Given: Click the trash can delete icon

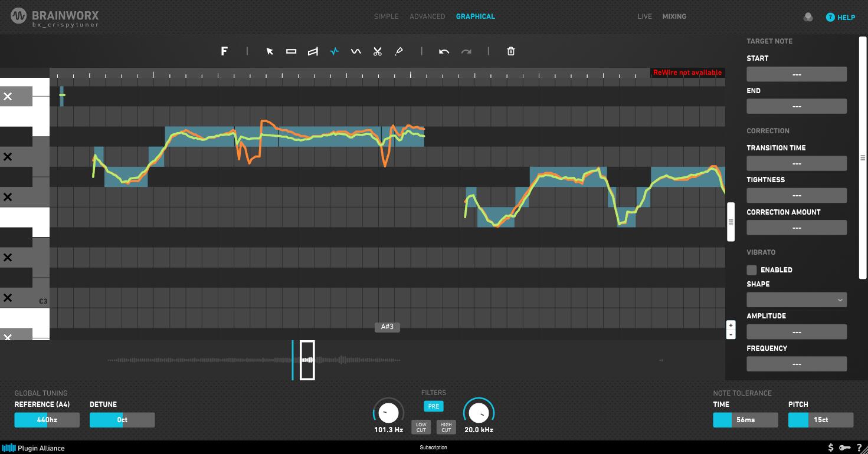Looking at the screenshot, I should [511, 51].
